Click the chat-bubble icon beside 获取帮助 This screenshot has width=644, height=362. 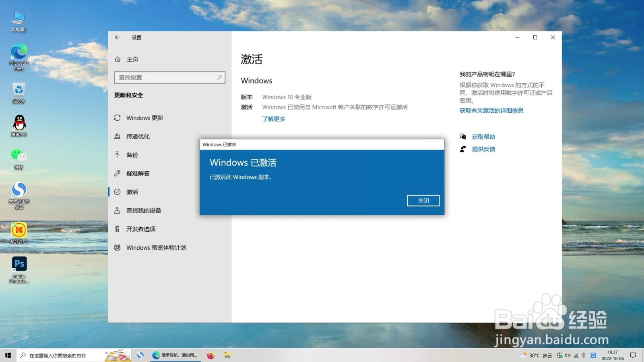(x=463, y=137)
